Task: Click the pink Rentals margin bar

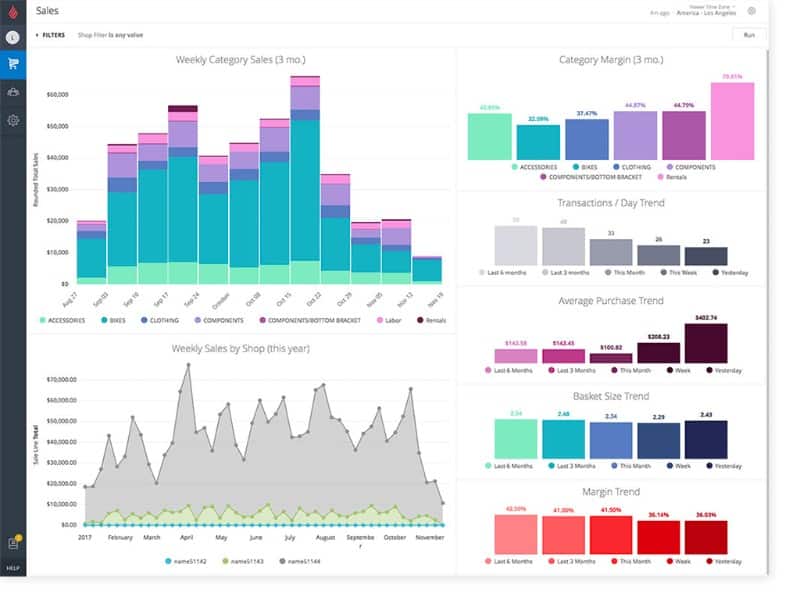Action: click(x=732, y=121)
